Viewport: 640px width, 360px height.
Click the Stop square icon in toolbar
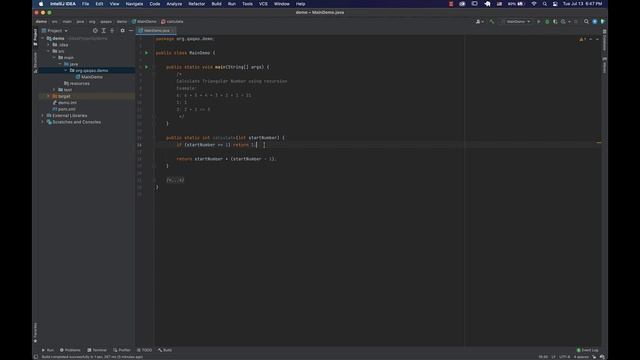tap(576, 22)
